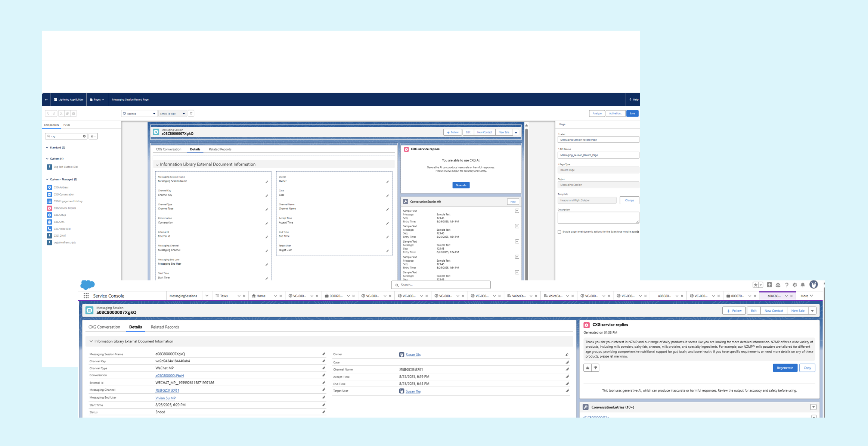Open the Trailhead guidance icon
The height and width of the screenshot is (446, 868).
click(778, 285)
